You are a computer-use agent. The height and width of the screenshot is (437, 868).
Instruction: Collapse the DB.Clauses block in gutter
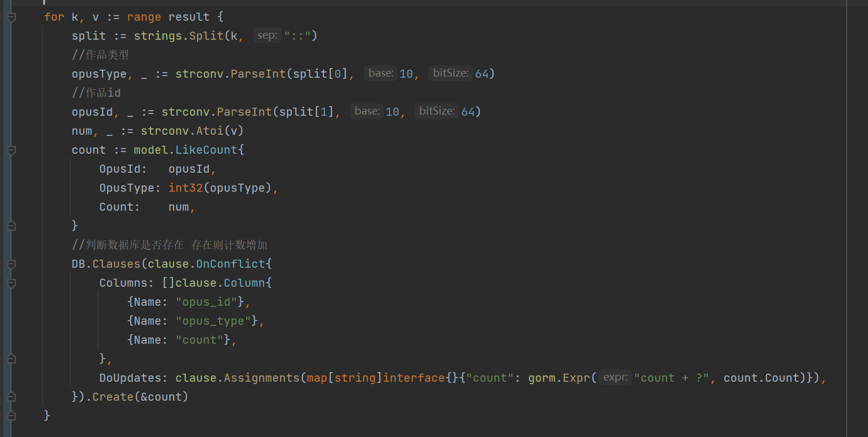click(x=11, y=264)
